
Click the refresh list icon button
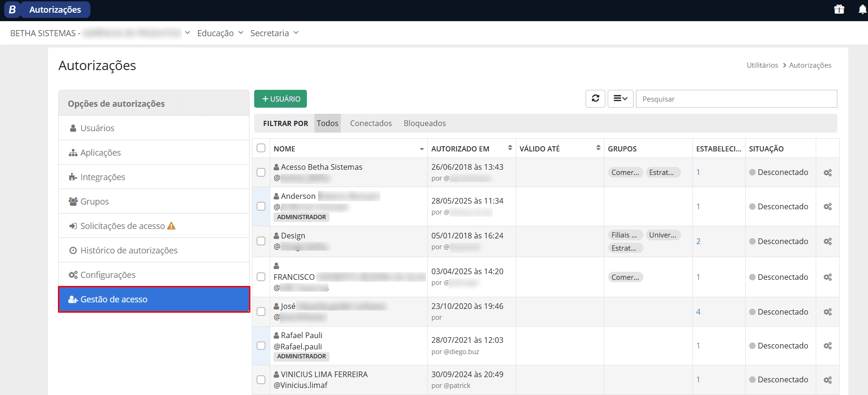click(595, 99)
